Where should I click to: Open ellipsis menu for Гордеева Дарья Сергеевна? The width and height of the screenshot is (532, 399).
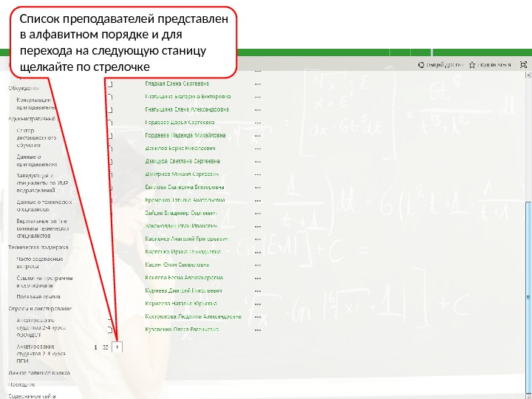(x=258, y=123)
